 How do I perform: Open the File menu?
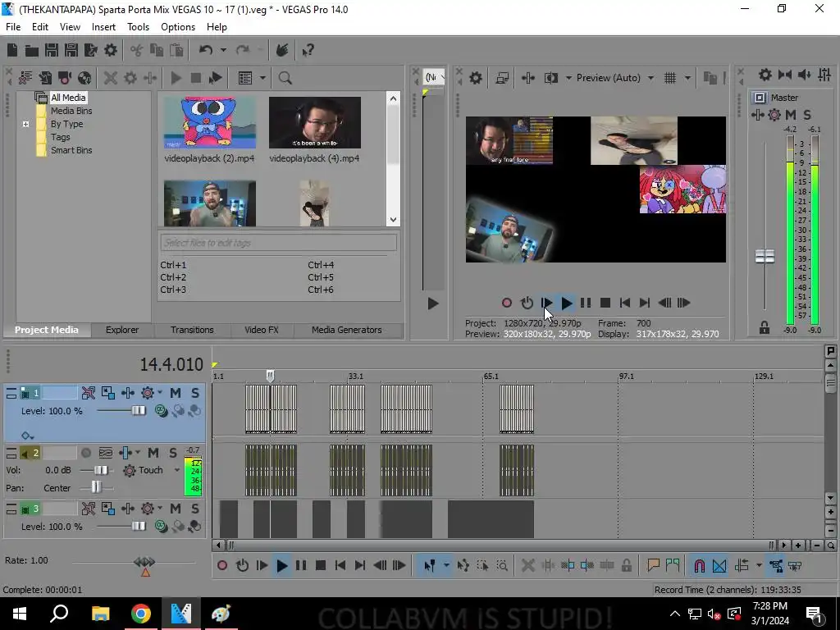[13, 27]
